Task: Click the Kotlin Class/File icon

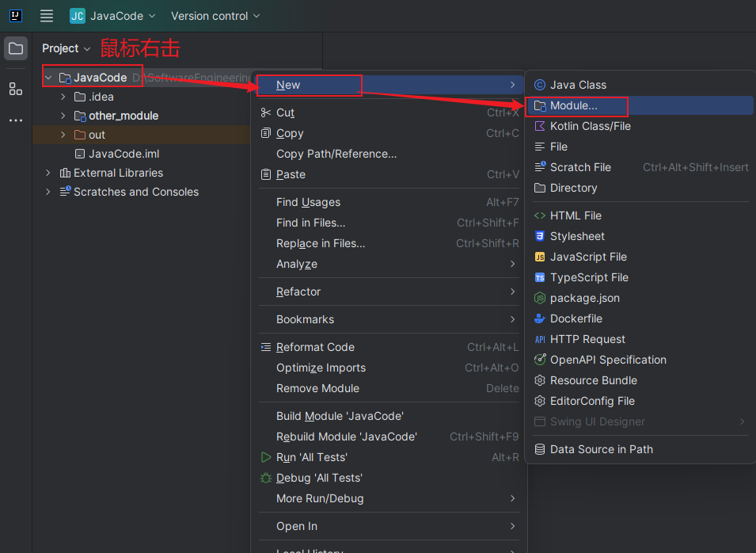Action: click(x=540, y=126)
